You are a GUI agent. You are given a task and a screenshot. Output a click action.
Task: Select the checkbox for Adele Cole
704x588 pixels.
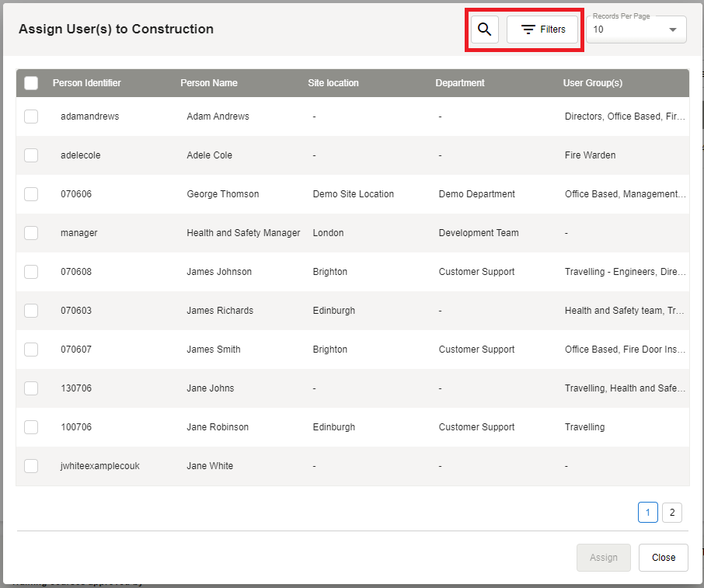(31, 155)
